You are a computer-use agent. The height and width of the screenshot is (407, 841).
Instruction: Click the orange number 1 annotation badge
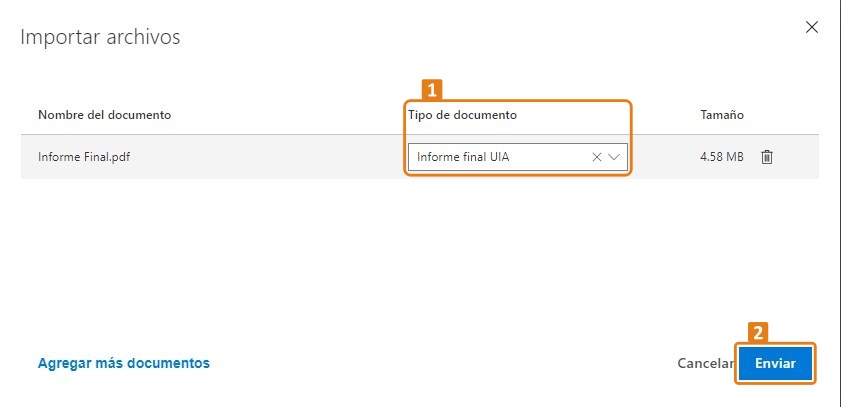pyautogui.click(x=432, y=90)
